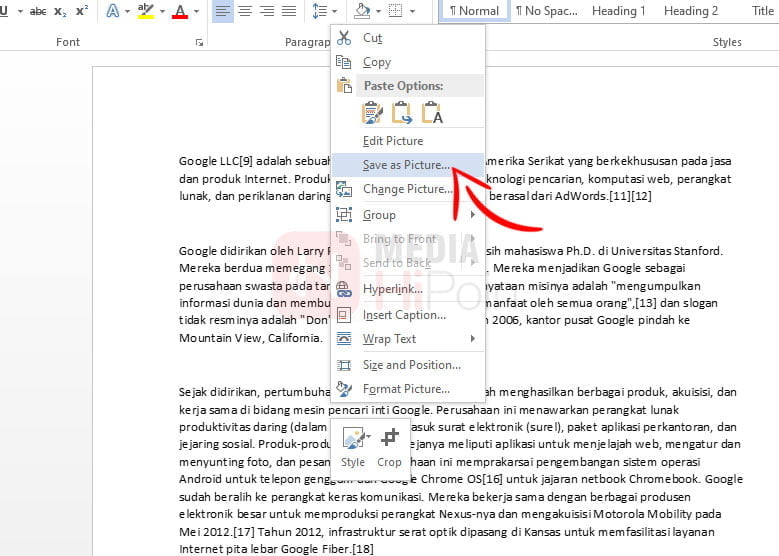
Task: Paste with Keep Text Only
Action: [x=432, y=113]
